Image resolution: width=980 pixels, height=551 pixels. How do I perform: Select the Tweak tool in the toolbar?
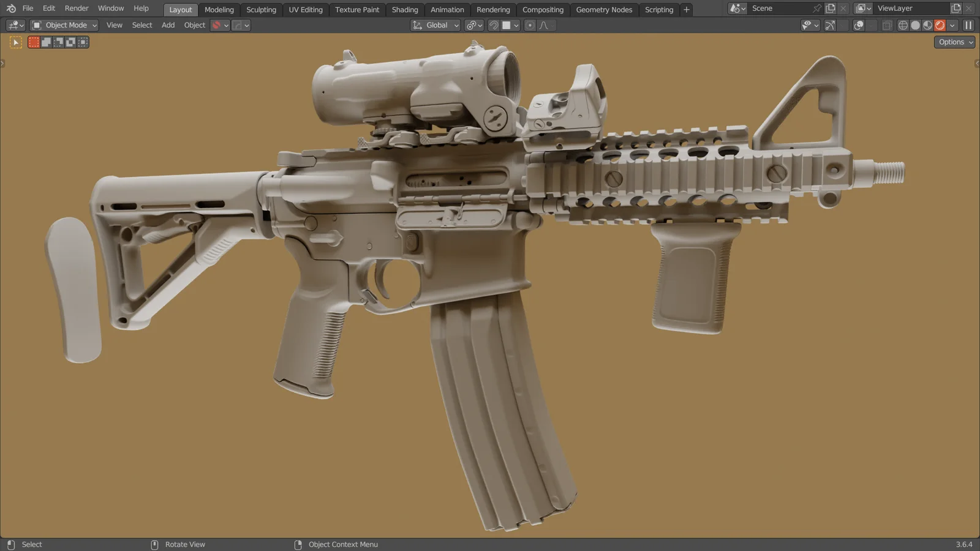tap(15, 42)
